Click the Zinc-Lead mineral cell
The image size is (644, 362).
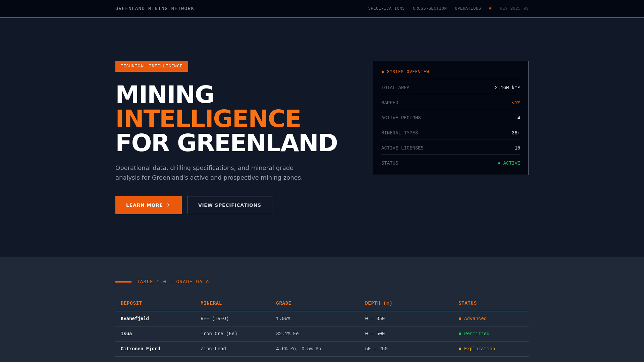(213, 349)
